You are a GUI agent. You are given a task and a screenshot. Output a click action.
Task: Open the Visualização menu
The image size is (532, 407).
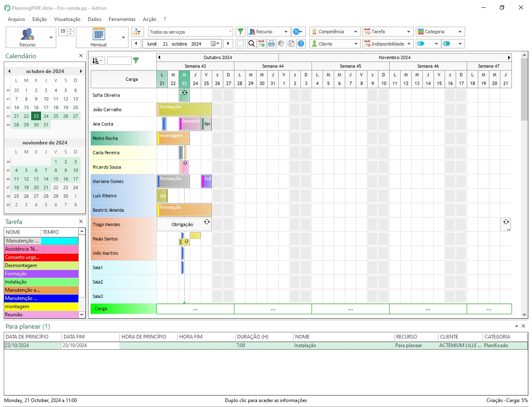point(67,19)
